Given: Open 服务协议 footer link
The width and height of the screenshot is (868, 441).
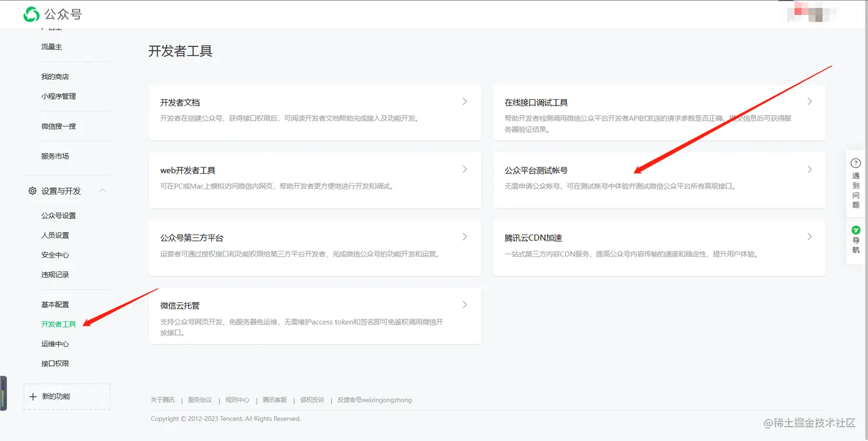Looking at the screenshot, I should click(200, 400).
